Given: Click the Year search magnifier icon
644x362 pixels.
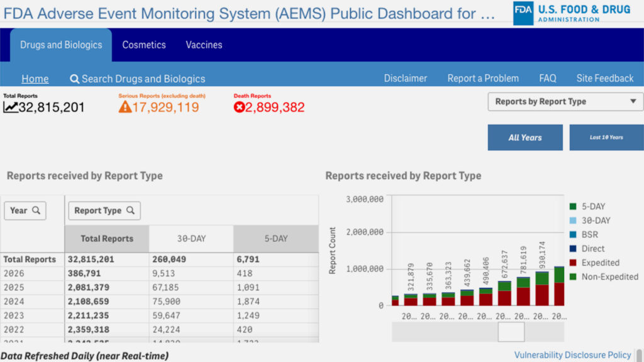Looking at the screenshot, I should click(36, 211).
